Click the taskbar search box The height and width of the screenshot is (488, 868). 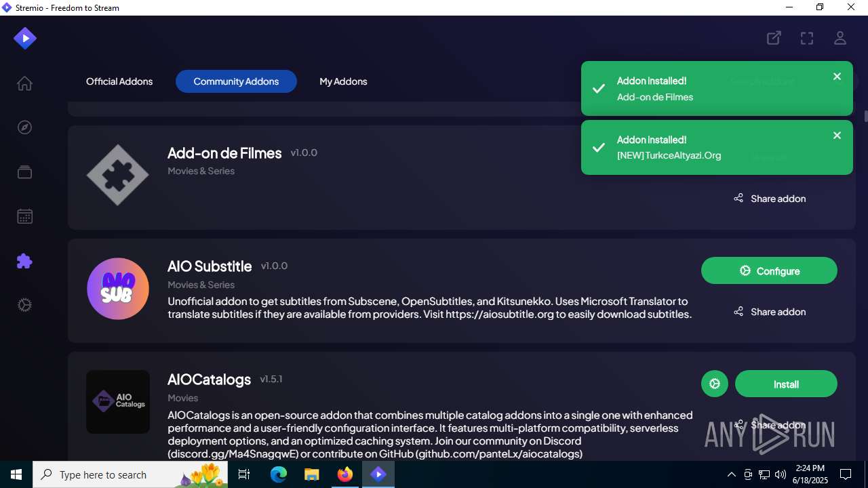130,474
